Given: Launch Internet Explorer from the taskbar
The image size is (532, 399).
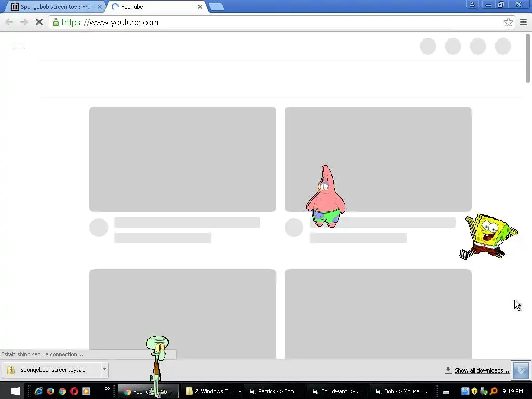Looking at the screenshot, I should click(x=38, y=391).
